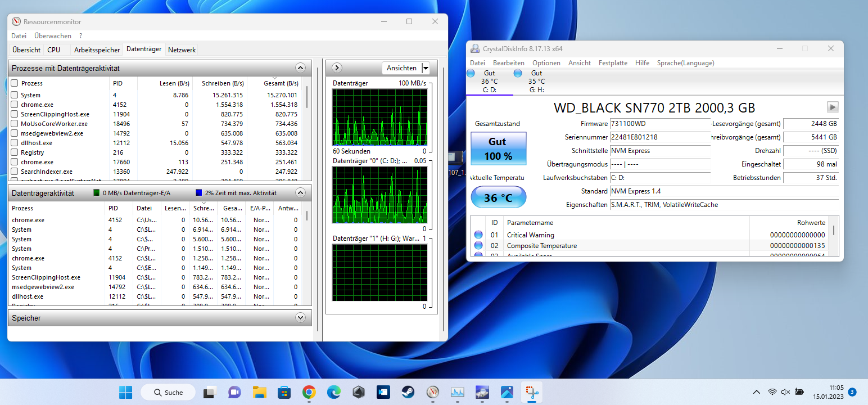The image size is (868, 405).
Task: Go to next disk arrow in CrystalDiskInfo
Action: [833, 107]
